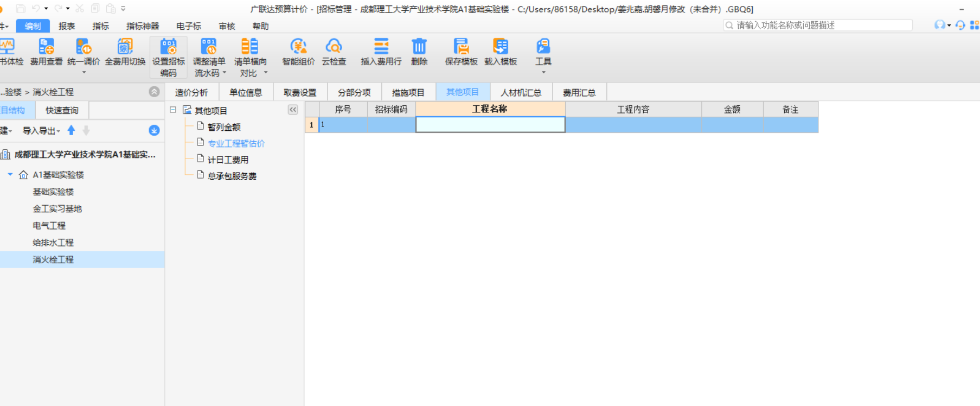The image size is (980, 406).
Task: Click the 工程内容 column header
Action: [x=633, y=109]
